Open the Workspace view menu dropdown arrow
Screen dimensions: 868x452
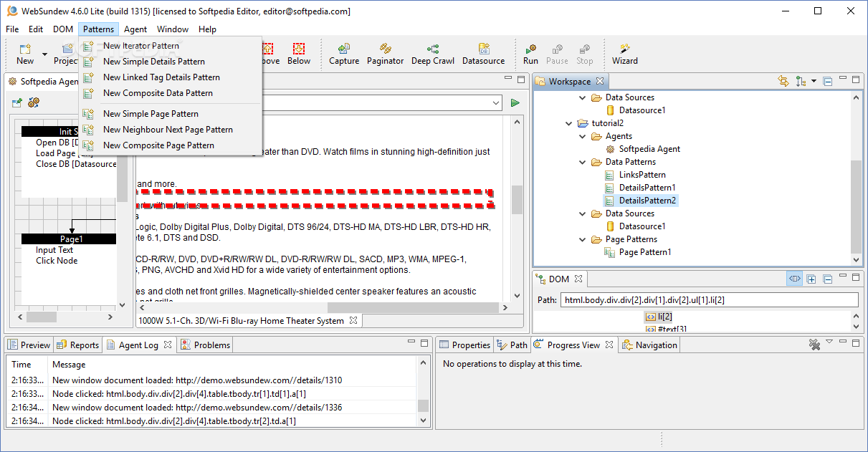coord(814,81)
